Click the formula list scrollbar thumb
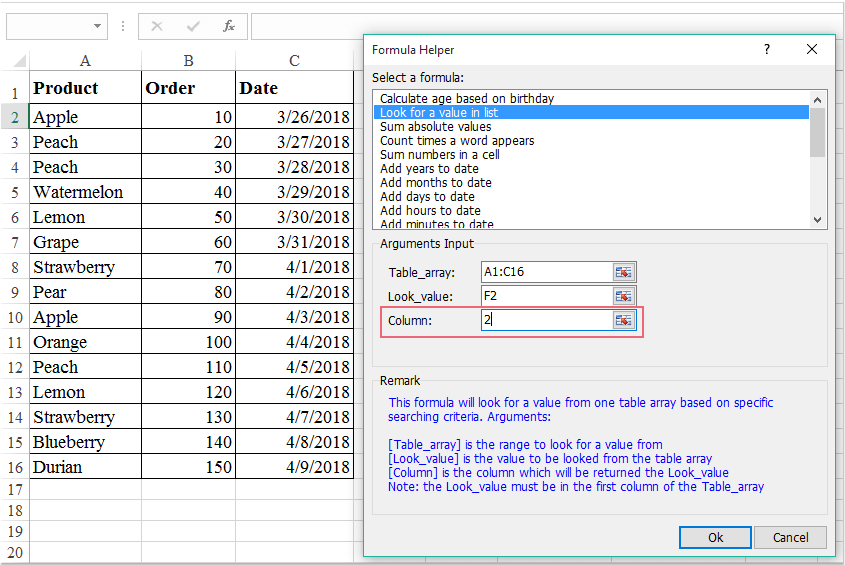Image resolution: width=845 pixels, height=565 pixels. 817,132
